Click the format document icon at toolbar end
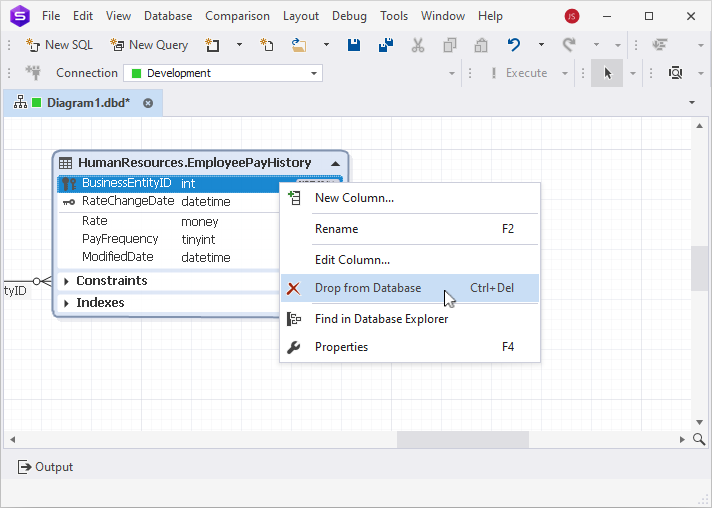The height and width of the screenshot is (508, 712). click(660, 45)
